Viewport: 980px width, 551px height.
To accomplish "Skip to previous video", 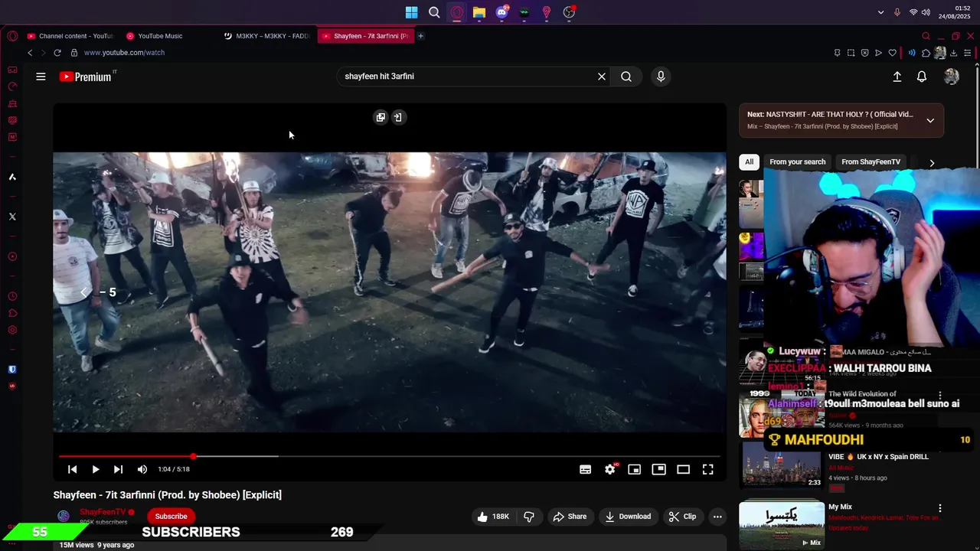I will pyautogui.click(x=72, y=469).
